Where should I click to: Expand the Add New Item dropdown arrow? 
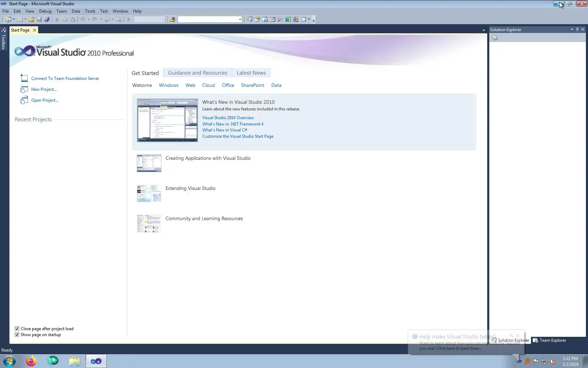(x=26, y=20)
